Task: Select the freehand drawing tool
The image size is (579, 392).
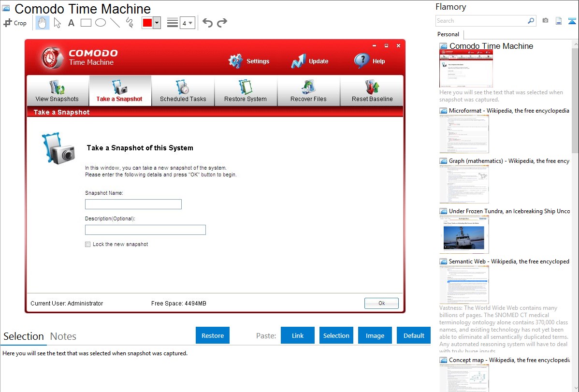Action: click(x=130, y=23)
